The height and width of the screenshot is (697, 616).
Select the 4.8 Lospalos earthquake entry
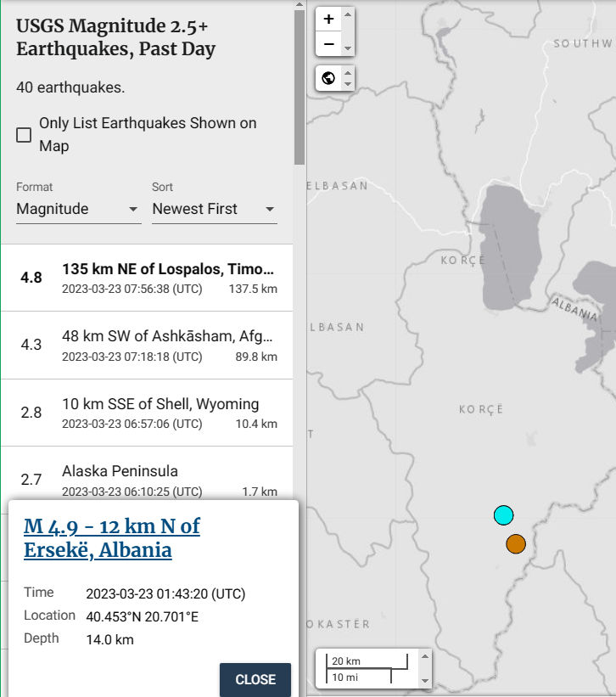[148, 278]
